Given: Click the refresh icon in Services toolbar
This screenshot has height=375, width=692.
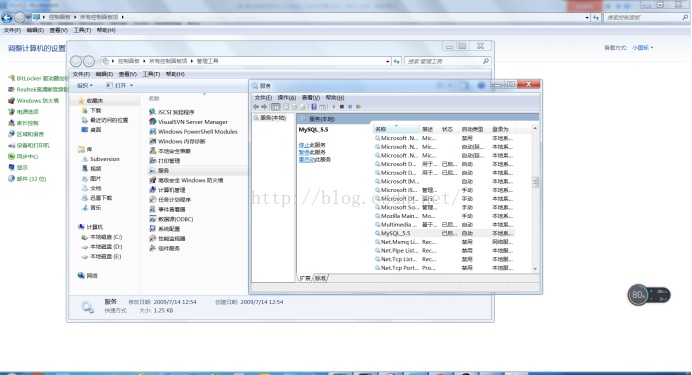Looking at the screenshot, I should coord(295,107).
